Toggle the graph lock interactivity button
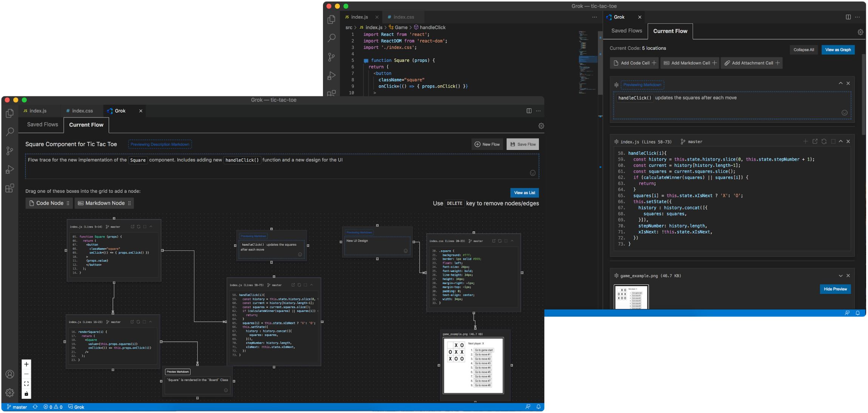This screenshot has height=413, width=868. (x=26, y=394)
